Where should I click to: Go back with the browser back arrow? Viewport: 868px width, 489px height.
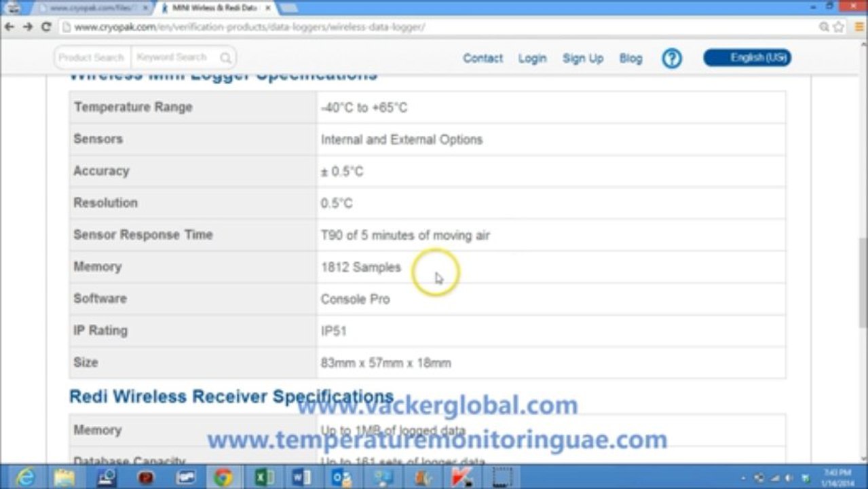coord(10,27)
